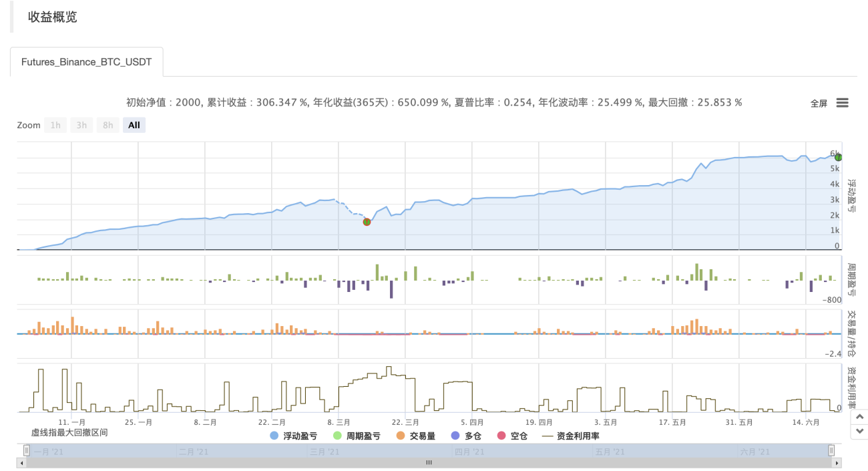Toggle the 多仓 legend series
This screenshot has width=868, height=471.
pos(465,436)
